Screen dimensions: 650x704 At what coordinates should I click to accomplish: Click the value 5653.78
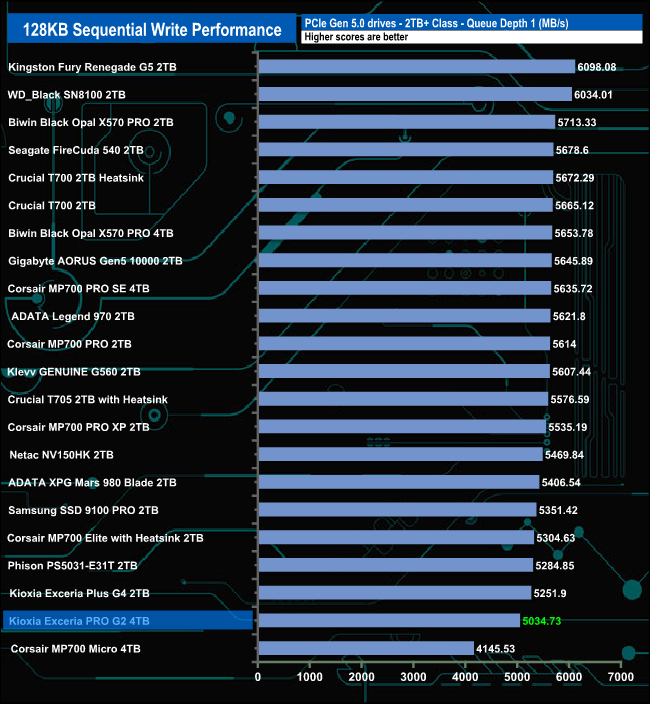574,233
